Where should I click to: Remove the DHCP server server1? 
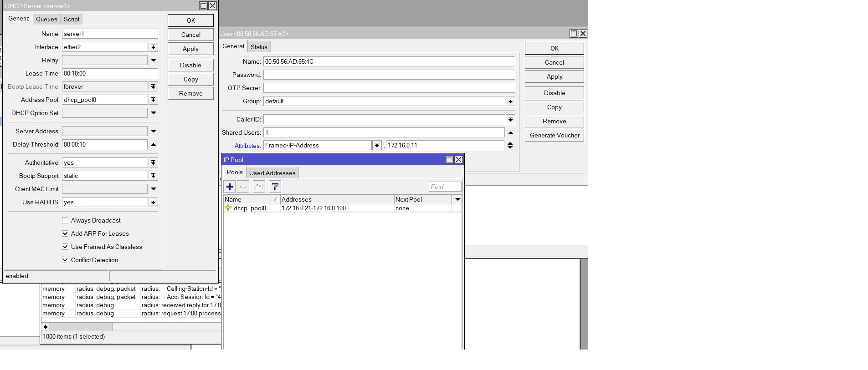click(190, 93)
